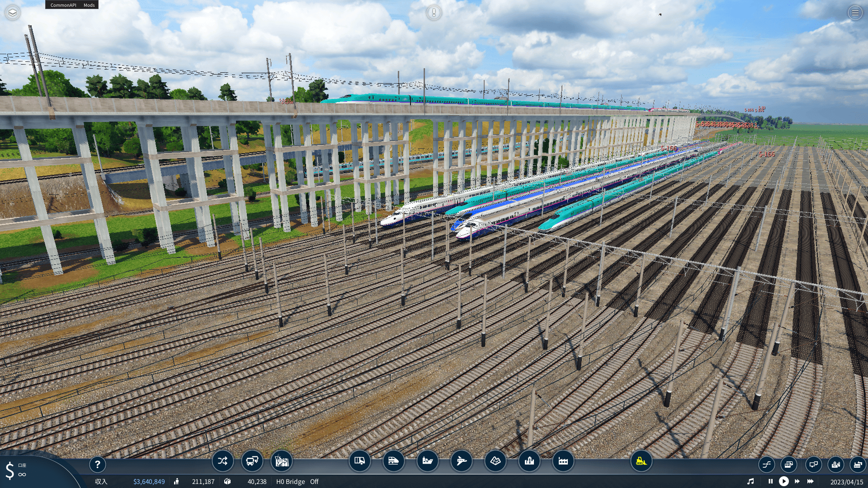Click the 収入 income label
The image size is (868, 488).
click(x=101, y=482)
